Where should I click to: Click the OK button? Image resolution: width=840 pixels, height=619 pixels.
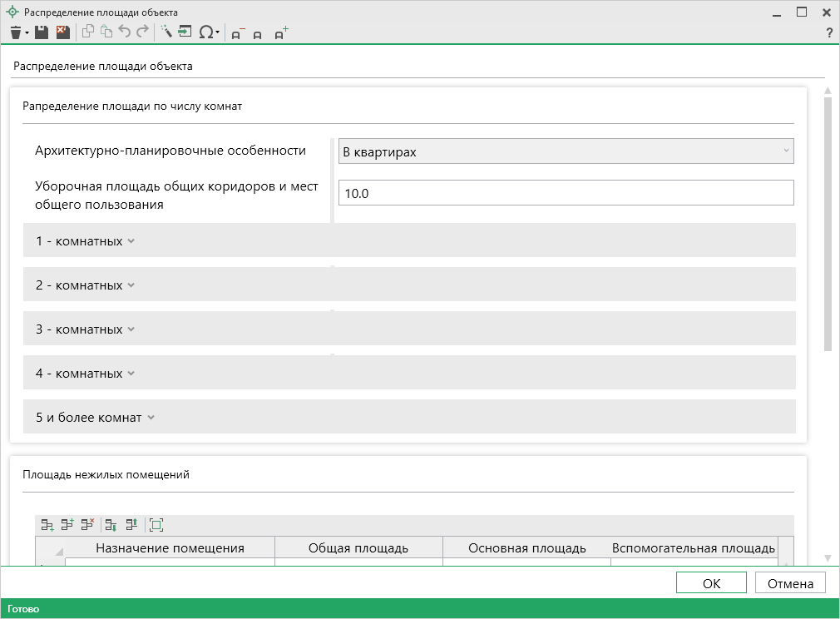point(711,583)
